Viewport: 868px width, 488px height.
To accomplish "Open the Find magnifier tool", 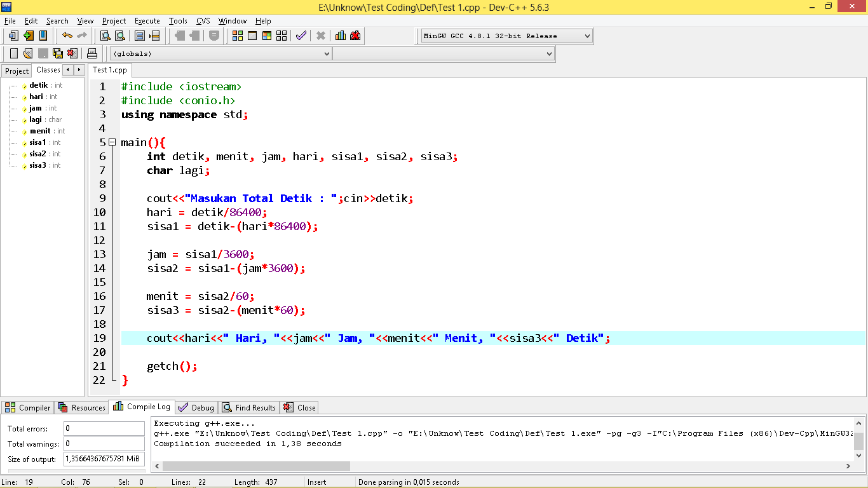I will click(x=105, y=36).
